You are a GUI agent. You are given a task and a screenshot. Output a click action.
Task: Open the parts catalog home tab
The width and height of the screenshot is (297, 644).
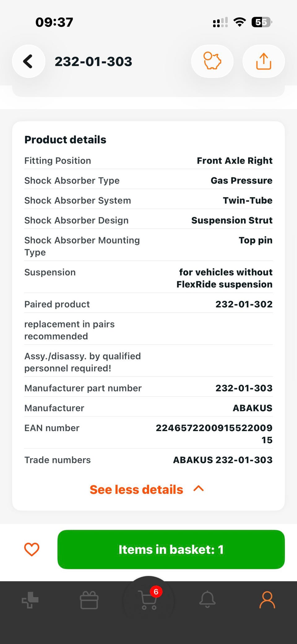click(x=30, y=600)
